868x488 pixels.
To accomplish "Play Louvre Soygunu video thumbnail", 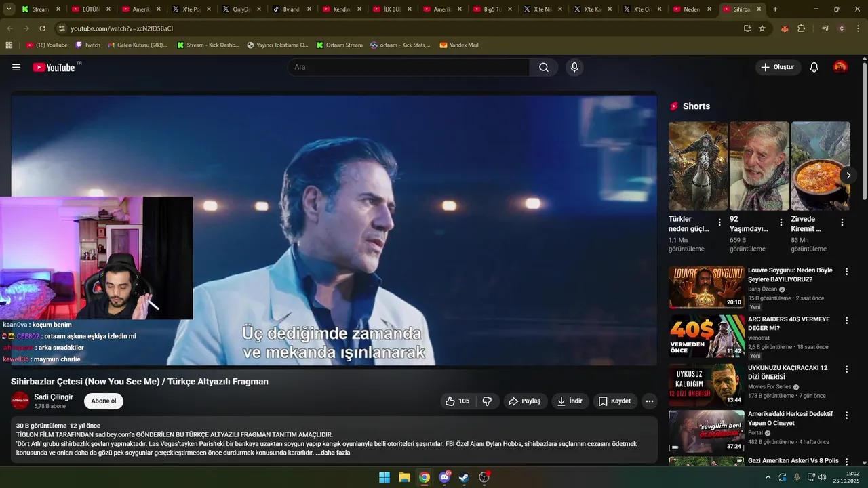I will [x=706, y=287].
